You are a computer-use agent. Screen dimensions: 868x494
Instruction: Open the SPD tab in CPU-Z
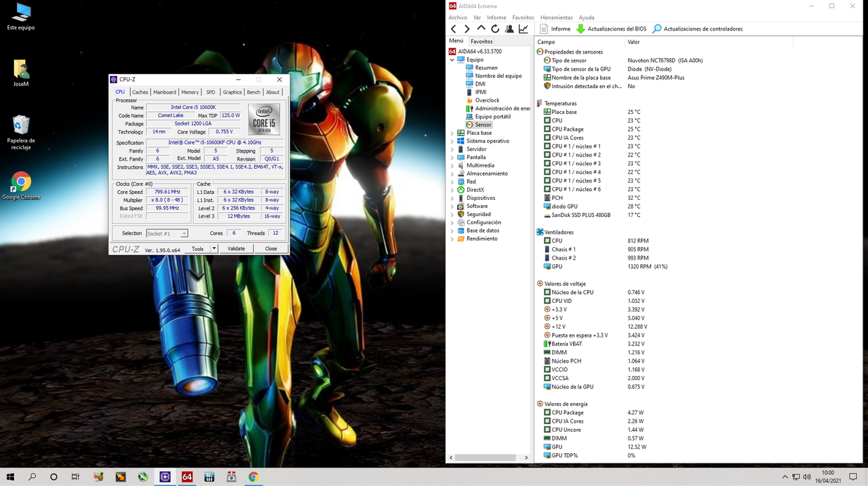tap(210, 92)
